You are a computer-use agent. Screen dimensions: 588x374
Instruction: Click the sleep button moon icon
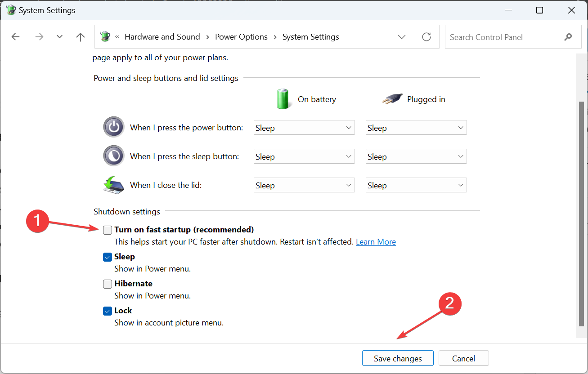point(114,156)
